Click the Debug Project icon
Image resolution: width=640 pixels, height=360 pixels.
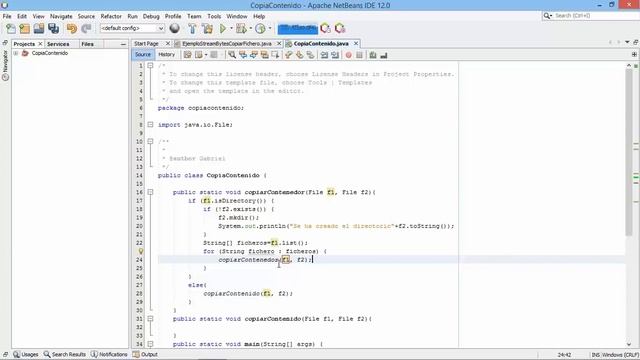241,29
